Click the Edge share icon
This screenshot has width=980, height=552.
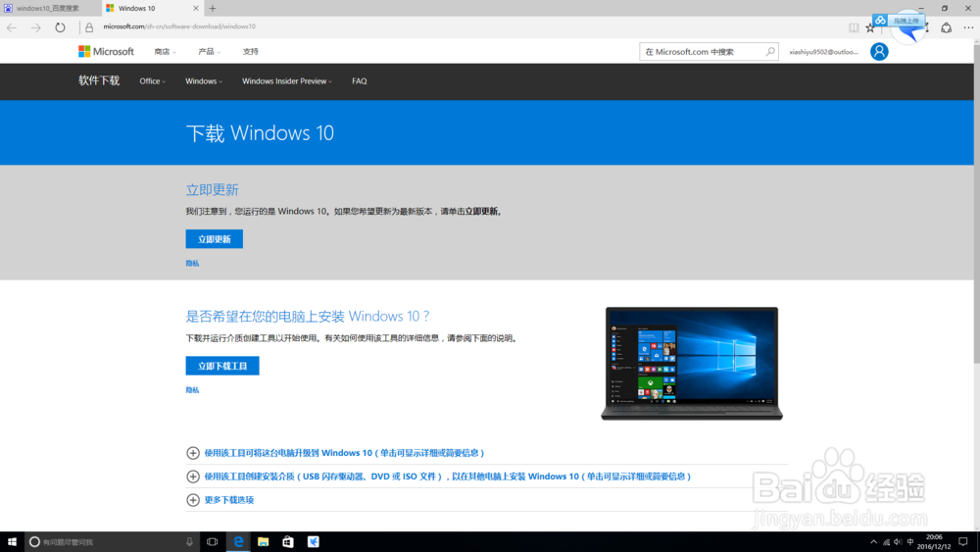pyautogui.click(x=947, y=27)
